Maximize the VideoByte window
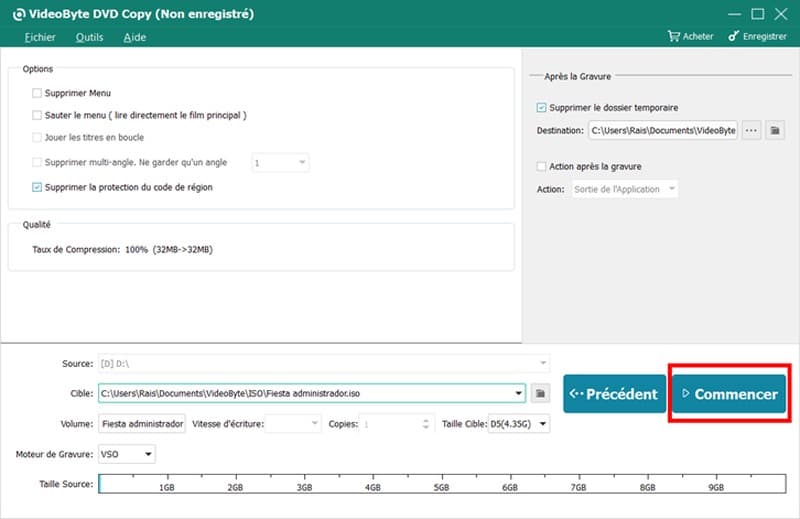The height and width of the screenshot is (519, 800). point(758,14)
